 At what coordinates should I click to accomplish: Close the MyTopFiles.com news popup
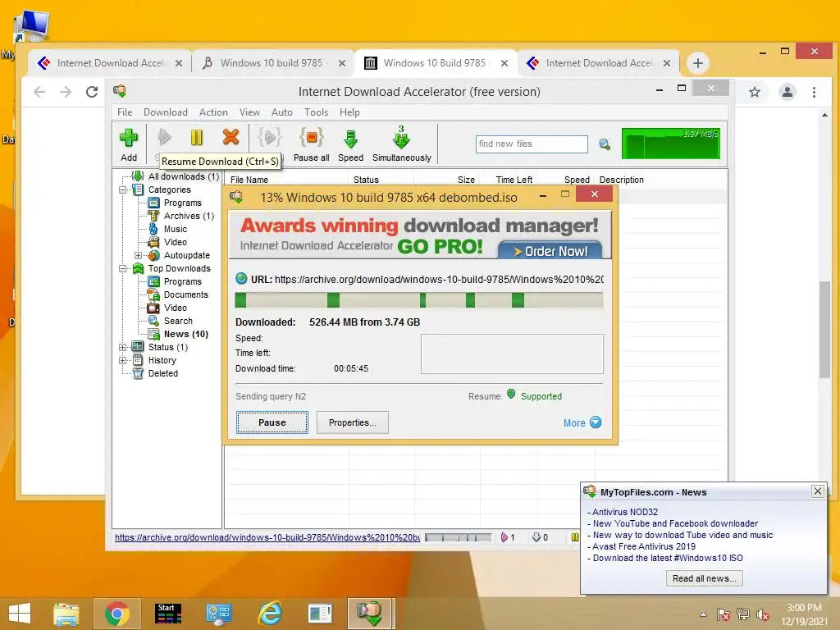(817, 491)
